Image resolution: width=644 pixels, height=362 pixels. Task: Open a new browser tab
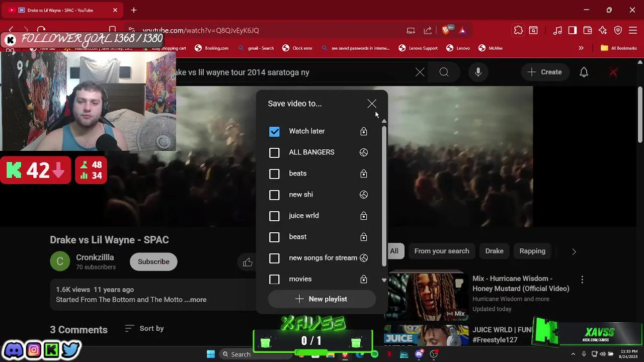pyautogui.click(x=134, y=10)
